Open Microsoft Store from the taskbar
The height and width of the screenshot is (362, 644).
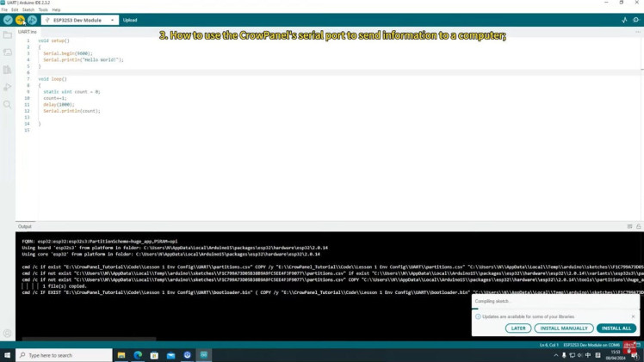coord(154,355)
